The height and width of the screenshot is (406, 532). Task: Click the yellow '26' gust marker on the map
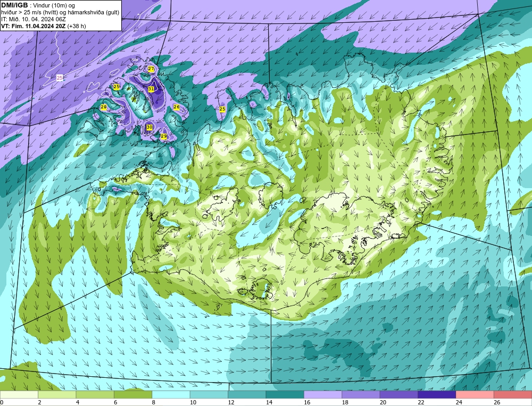[x=177, y=107]
